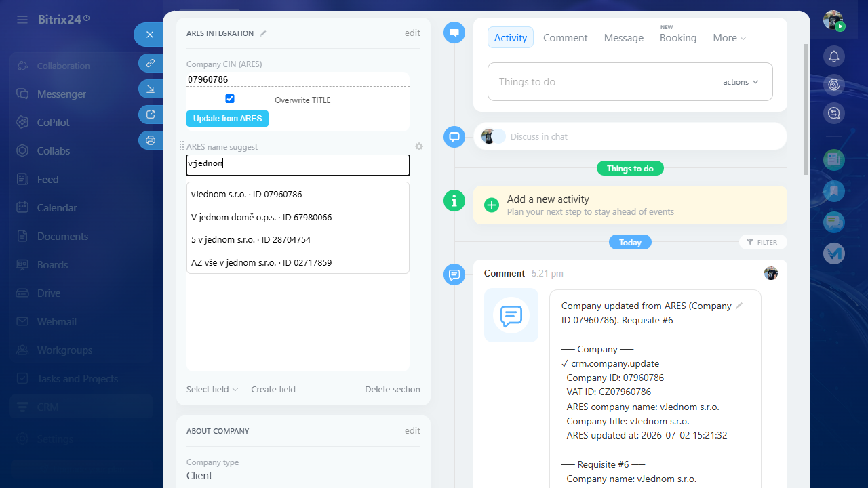This screenshot has width=868, height=488.
Task: Edit the ARES comment with its pencil icon
Action: pyautogui.click(x=739, y=306)
